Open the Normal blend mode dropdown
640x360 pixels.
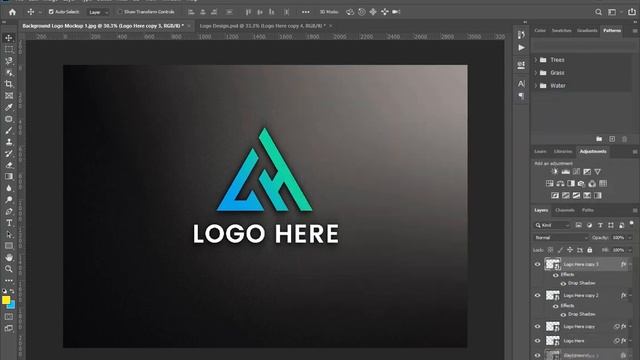point(560,238)
